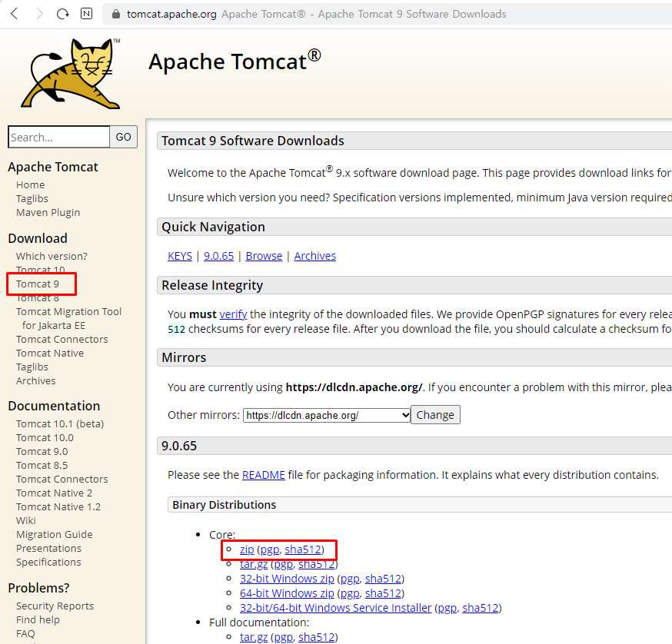Click the KEYS quick navigation link
The width and height of the screenshot is (672, 644).
180,256
